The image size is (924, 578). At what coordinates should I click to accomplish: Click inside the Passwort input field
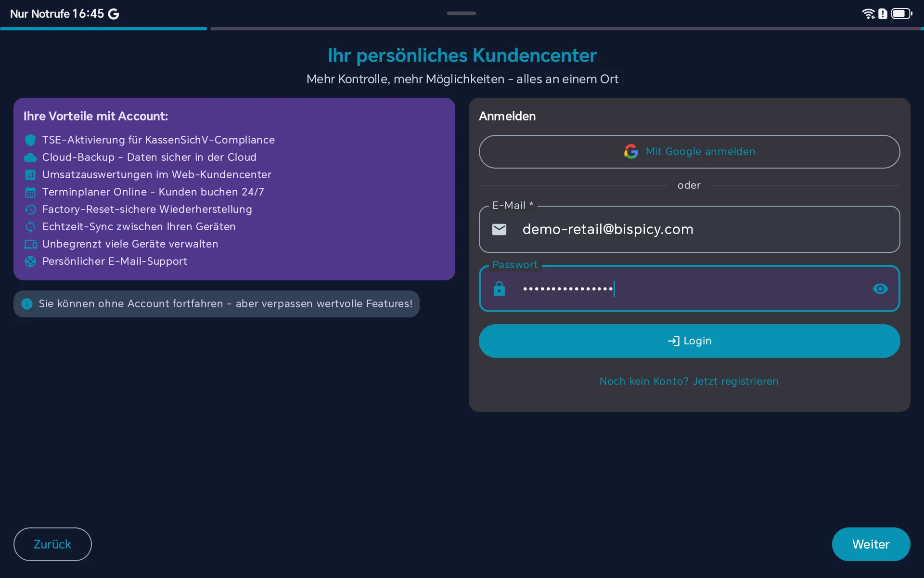(x=689, y=289)
